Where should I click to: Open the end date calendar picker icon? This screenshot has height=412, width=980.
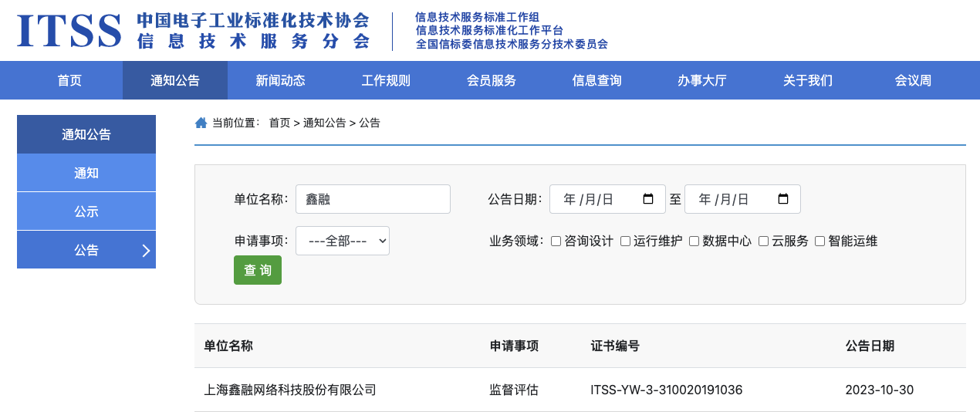783,199
